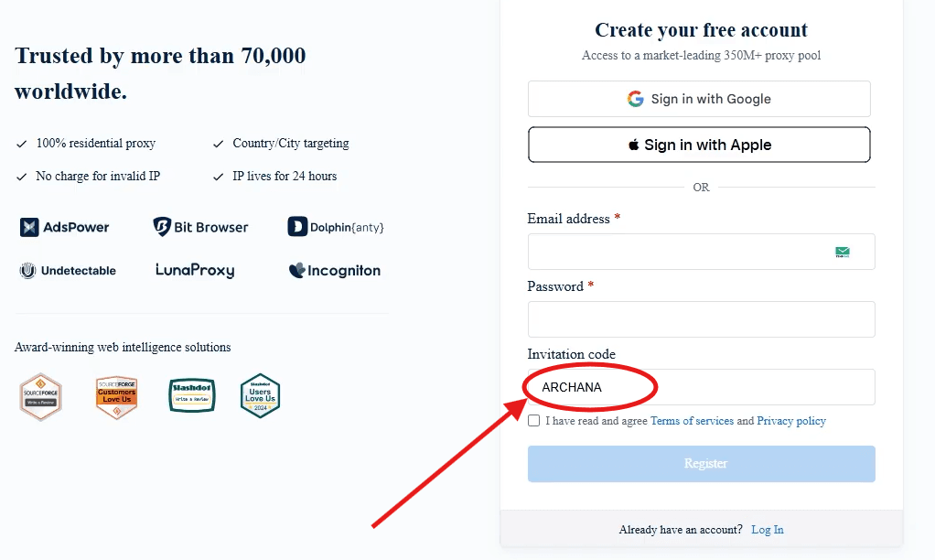Select the Incogniton logo
This screenshot has width=935, height=560.
point(333,270)
